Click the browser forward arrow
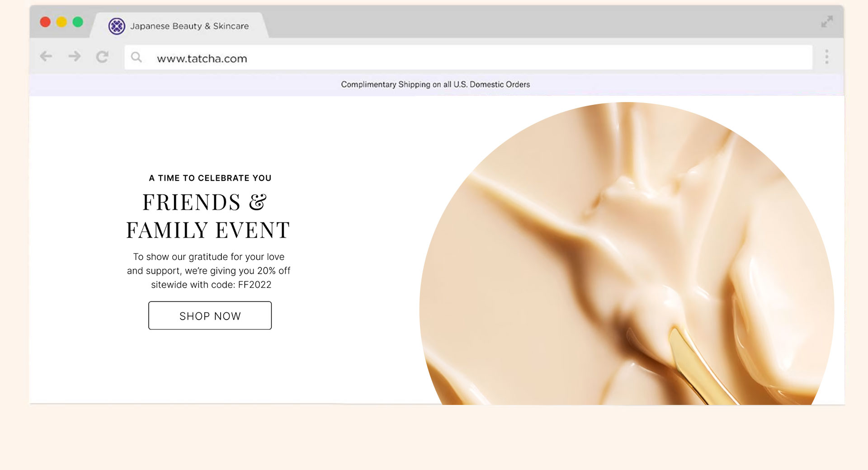Screen dimensions: 868x470 click(x=74, y=56)
